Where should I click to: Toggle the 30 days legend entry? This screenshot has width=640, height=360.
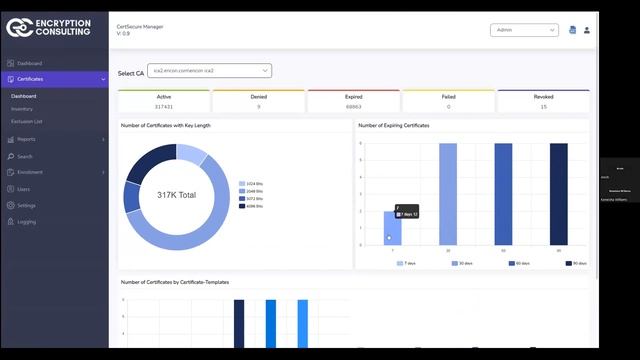[x=462, y=263]
